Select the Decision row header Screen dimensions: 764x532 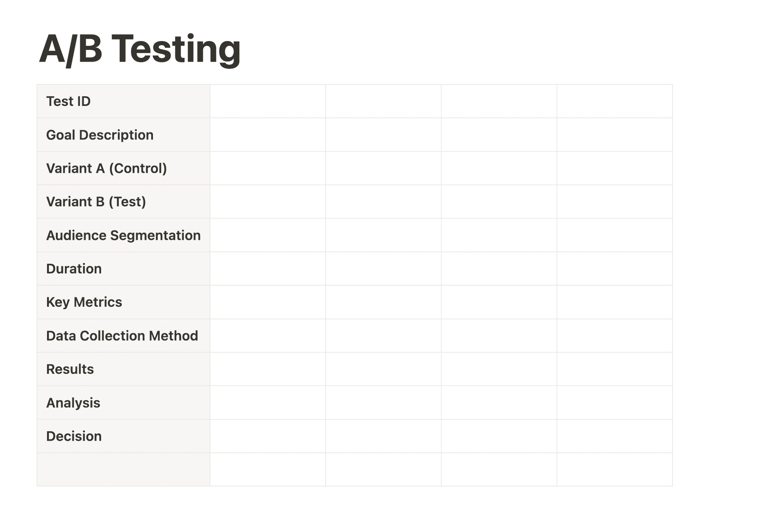[123, 436]
